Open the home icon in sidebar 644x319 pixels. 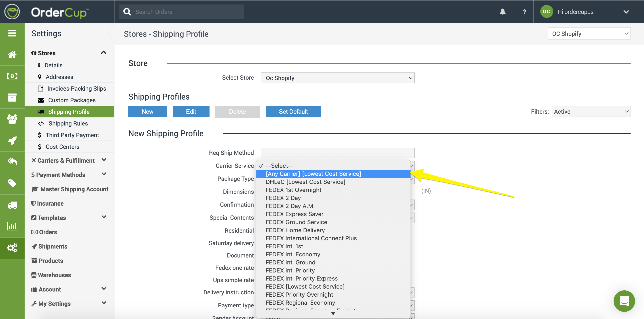(12, 55)
